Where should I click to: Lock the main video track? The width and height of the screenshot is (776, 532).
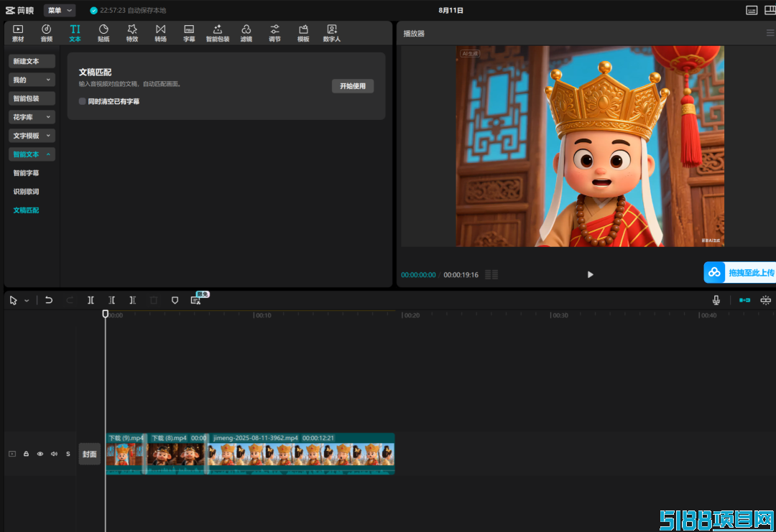[27, 454]
